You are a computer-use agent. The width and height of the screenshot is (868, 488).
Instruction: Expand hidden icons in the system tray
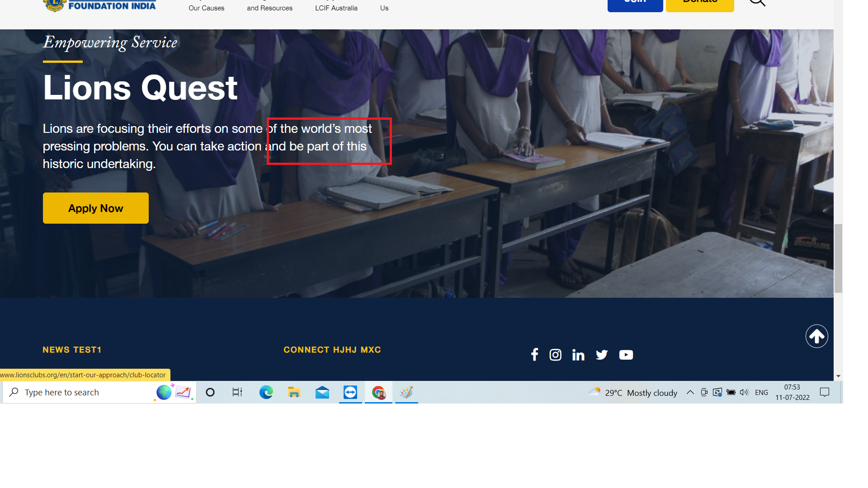(690, 392)
